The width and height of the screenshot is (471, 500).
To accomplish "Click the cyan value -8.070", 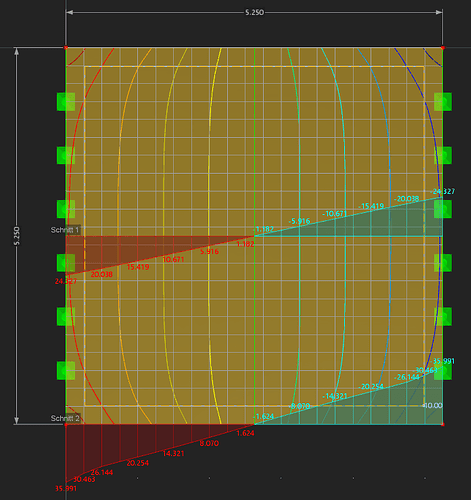I will [x=299, y=406].
